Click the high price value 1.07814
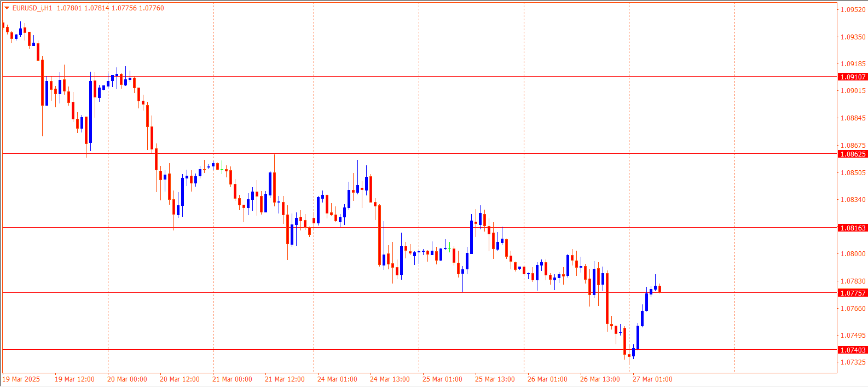Image resolution: width=868 pixels, height=387 pixels. pos(96,8)
